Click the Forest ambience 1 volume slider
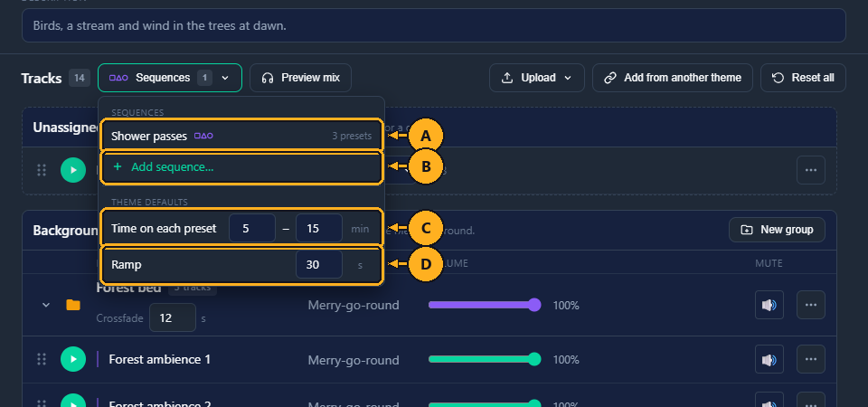Screen dimensions: 868x407 [x=485, y=359]
